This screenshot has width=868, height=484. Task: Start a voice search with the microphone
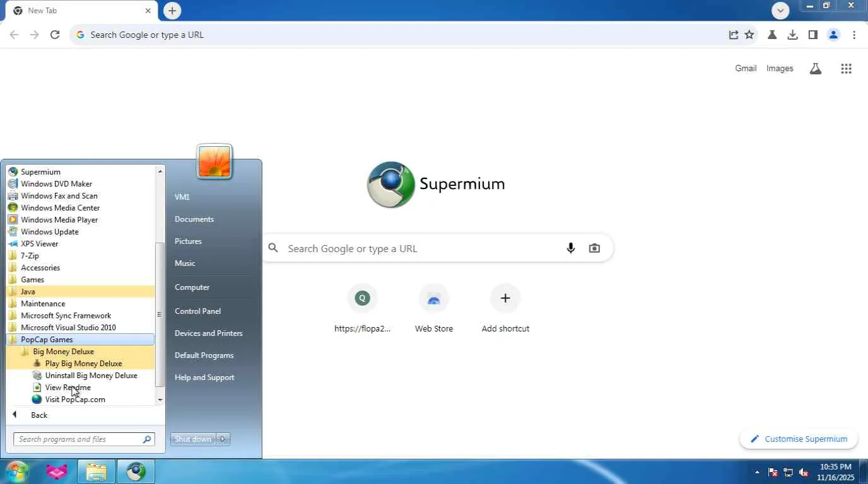click(x=571, y=248)
